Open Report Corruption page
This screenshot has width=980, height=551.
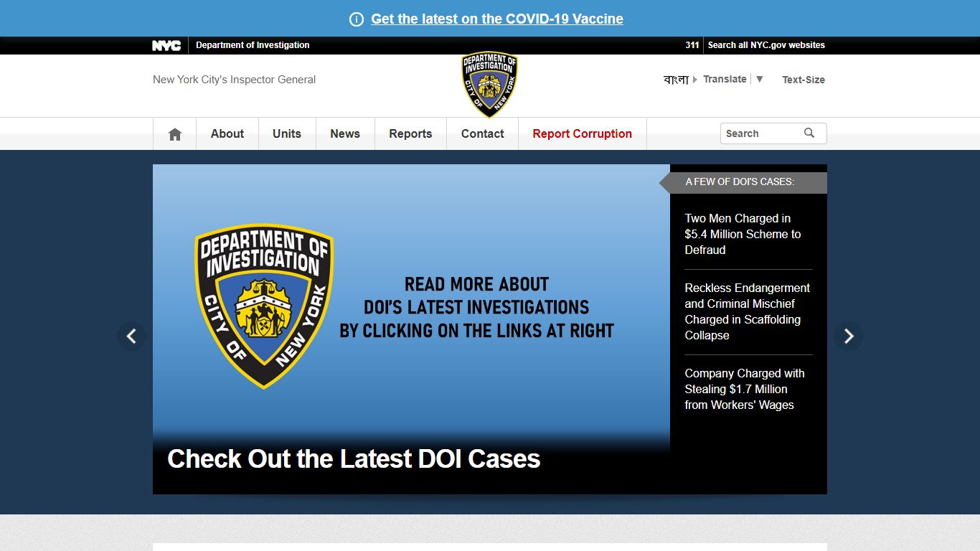[x=583, y=133]
